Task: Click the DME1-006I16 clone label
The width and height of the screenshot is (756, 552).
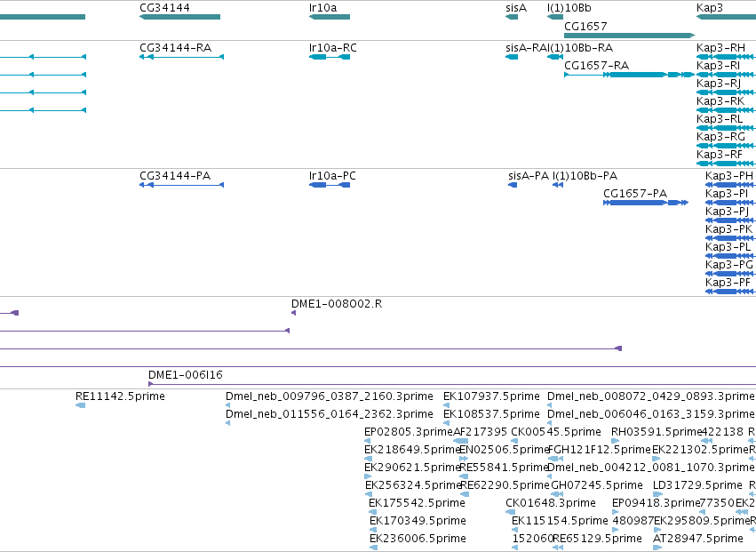Action: pyautogui.click(x=185, y=375)
